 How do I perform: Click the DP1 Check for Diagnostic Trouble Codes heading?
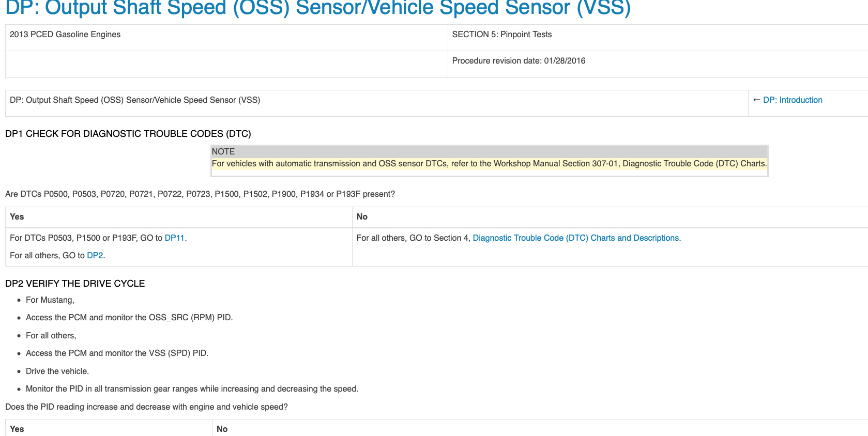click(128, 134)
